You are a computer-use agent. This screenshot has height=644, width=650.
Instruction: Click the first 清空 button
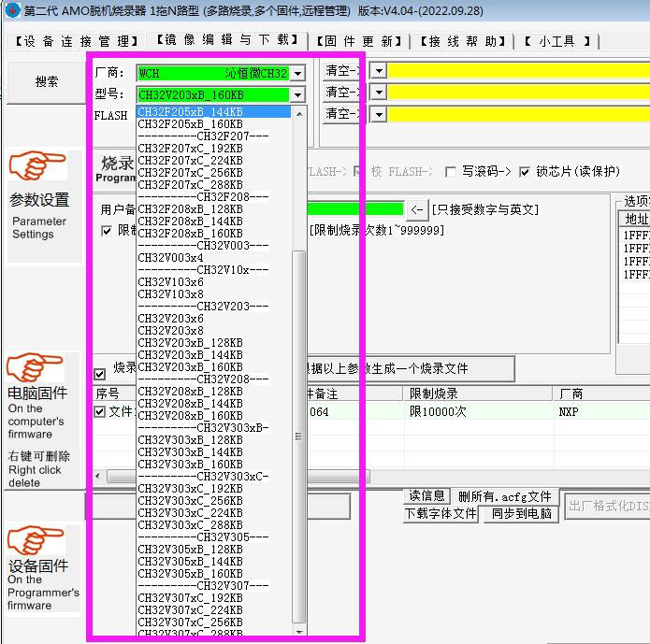[341, 70]
